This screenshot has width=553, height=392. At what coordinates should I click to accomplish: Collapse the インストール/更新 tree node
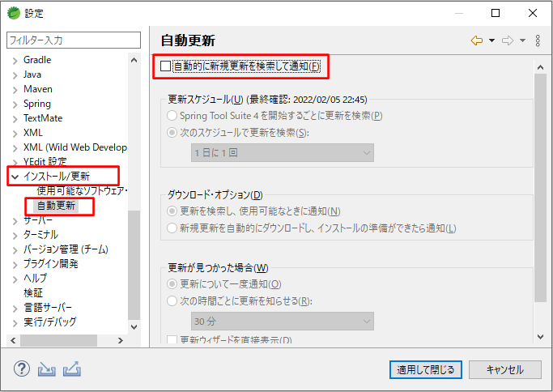coord(15,177)
